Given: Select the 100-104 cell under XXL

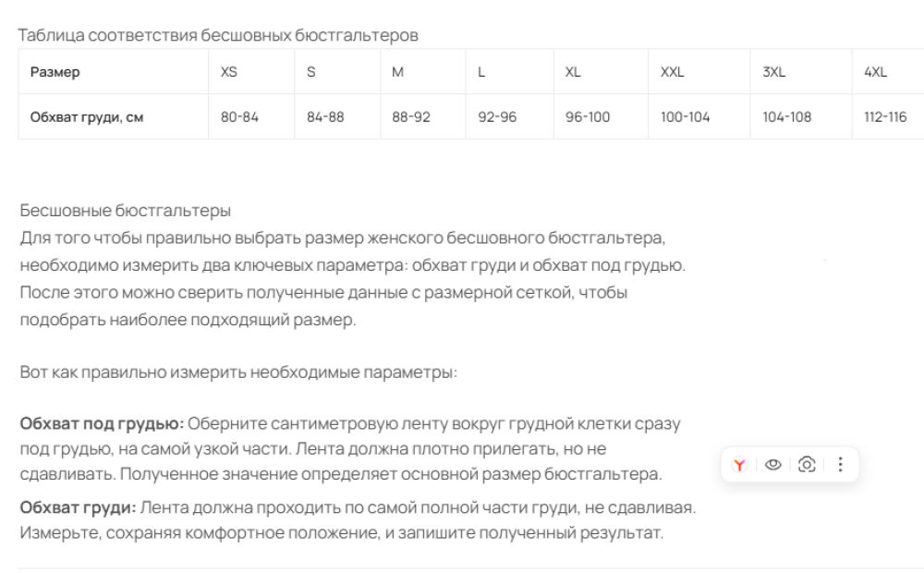Looking at the screenshot, I should tap(699, 116).
